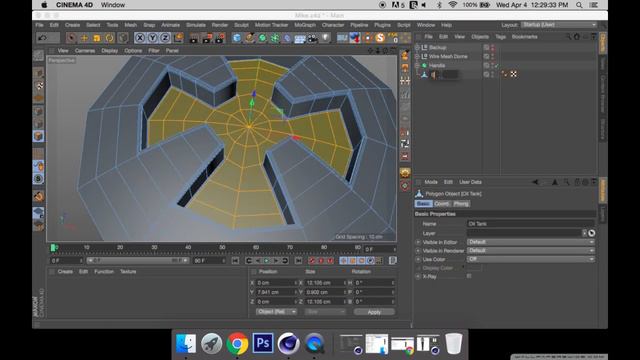Viewport: 640px width, 360px height.
Task: Click the orange S plugin icon
Action: tap(380, 38)
